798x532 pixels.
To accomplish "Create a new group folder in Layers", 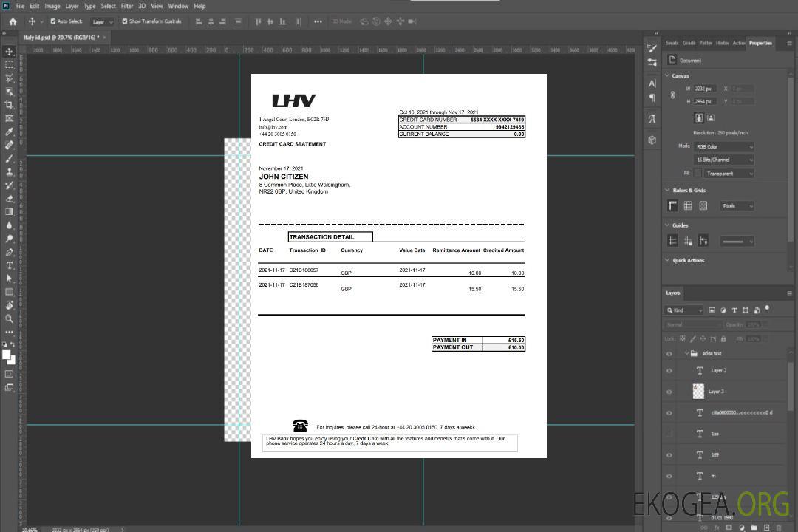I will tap(754, 528).
